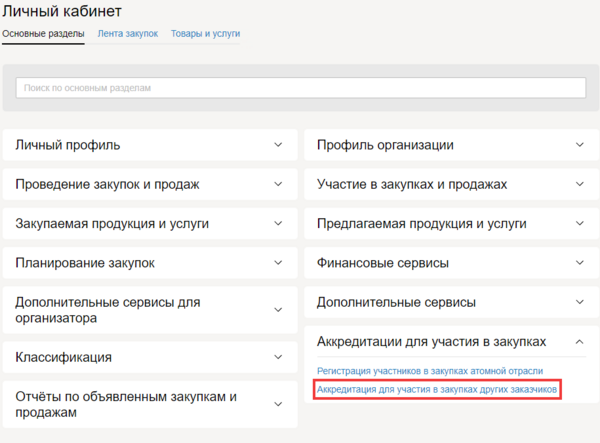Image resolution: width=600 pixels, height=443 pixels.
Task: Expand Профиль организации section chevron
Action: click(x=580, y=145)
